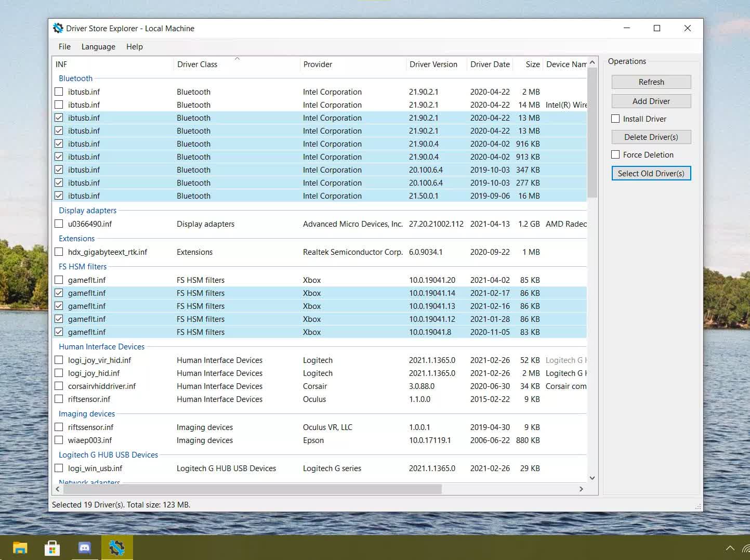Click the Select Old Driver(s) button
The image size is (750, 560).
651,173
